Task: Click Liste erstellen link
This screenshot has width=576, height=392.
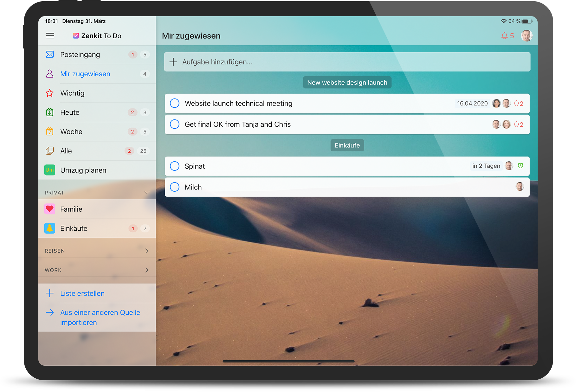Action: (82, 293)
